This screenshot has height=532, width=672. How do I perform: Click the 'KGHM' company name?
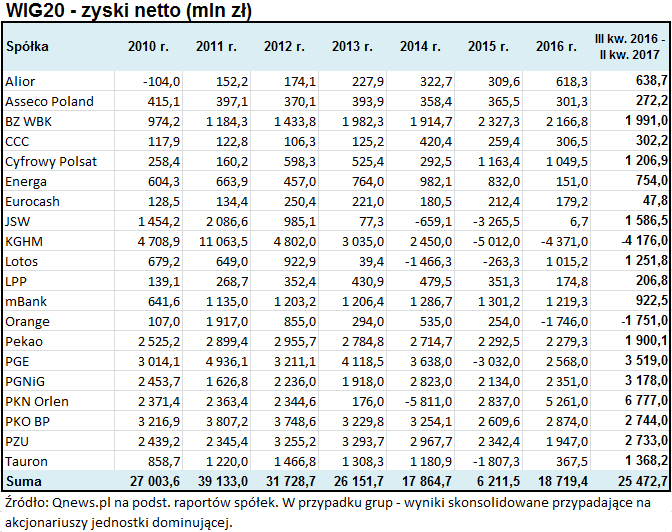23,241
